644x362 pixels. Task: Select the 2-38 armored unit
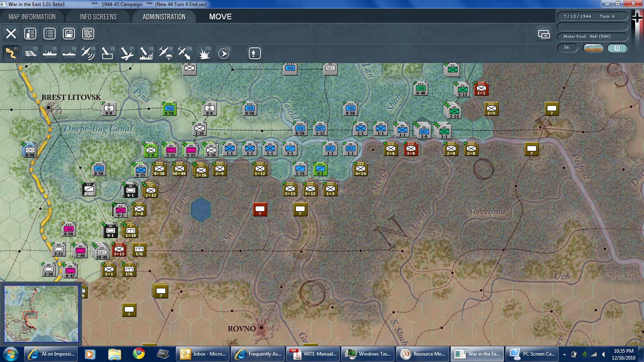tap(48, 270)
